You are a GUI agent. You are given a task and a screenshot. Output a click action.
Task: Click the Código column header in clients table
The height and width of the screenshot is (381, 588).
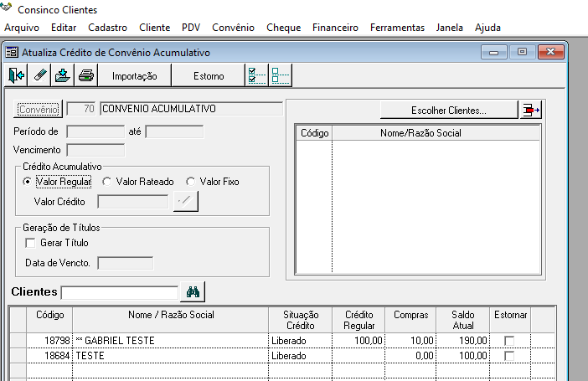click(49, 320)
